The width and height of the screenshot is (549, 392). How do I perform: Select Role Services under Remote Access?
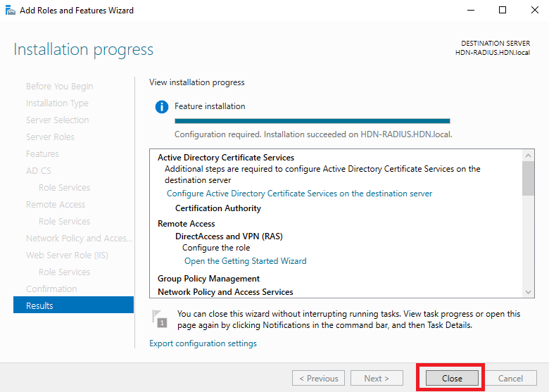tap(65, 221)
